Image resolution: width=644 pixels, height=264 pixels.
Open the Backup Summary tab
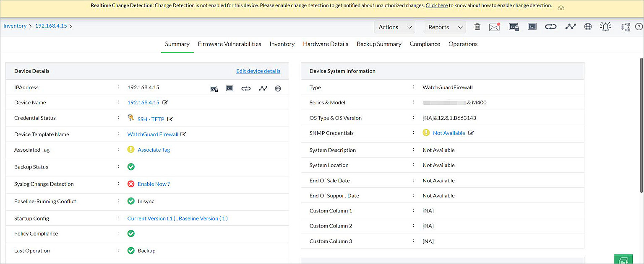click(379, 44)
